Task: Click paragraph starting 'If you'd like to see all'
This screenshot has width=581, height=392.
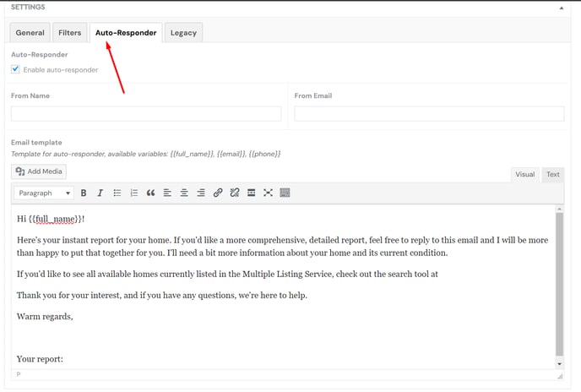Action: point(227,274)
